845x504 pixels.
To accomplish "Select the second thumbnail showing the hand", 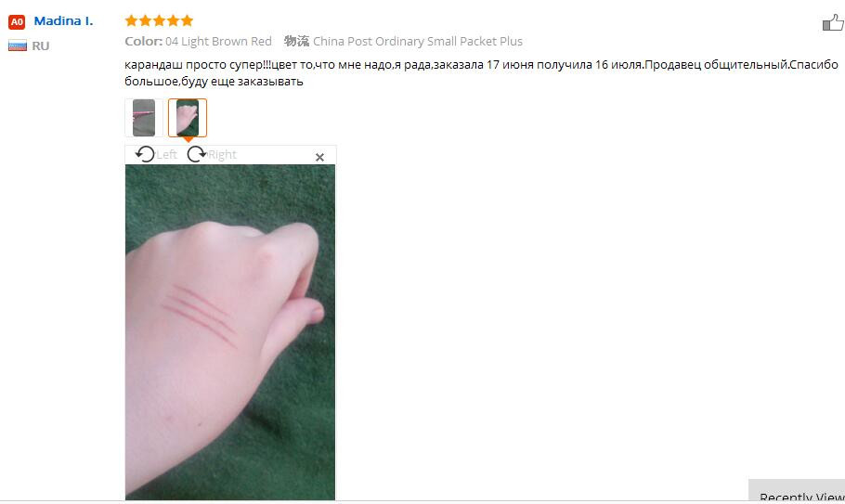I will point(188,117).
